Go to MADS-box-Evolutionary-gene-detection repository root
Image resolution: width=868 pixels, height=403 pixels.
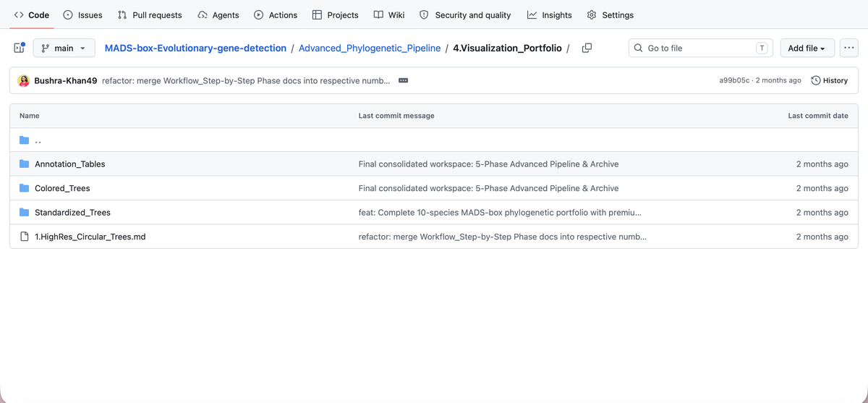(195, 48)
